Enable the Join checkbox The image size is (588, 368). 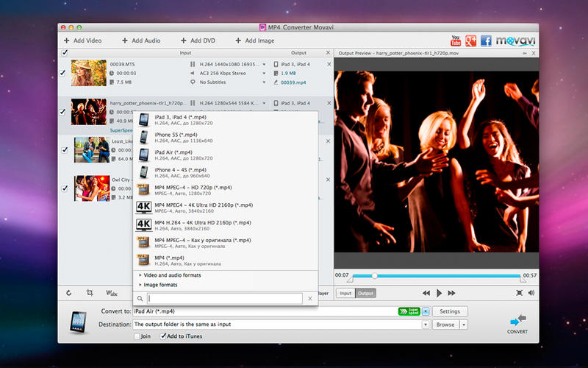137,336
